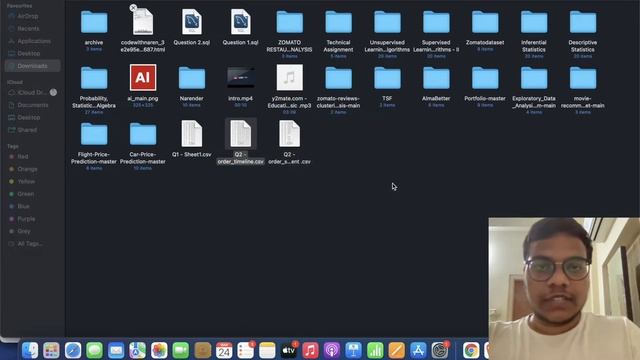Open Calendar from the Dock
This screenshot has width=640, height=360.
(x=224, y=350)
